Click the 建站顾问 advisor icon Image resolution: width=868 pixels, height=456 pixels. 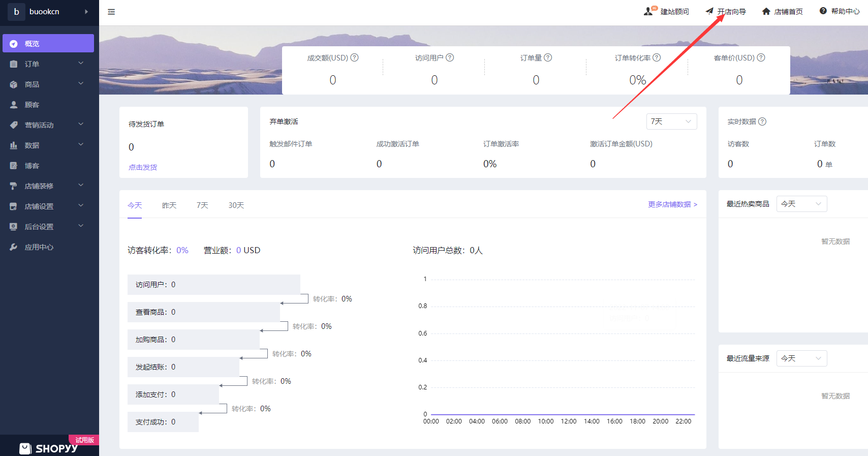pos(648,11)
